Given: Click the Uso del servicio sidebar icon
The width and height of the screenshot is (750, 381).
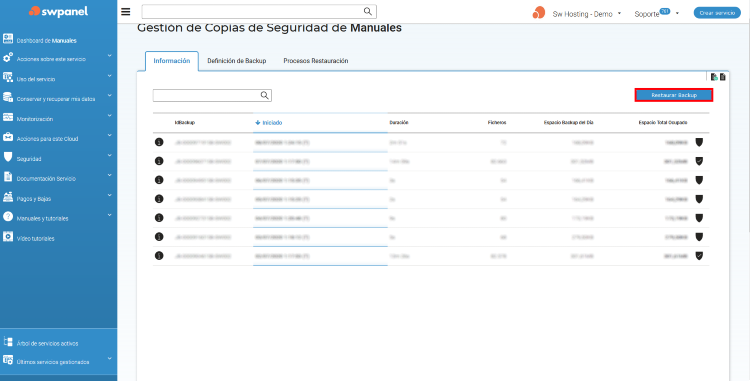Looking at the screenshot, I should click(x=8, y=77).
